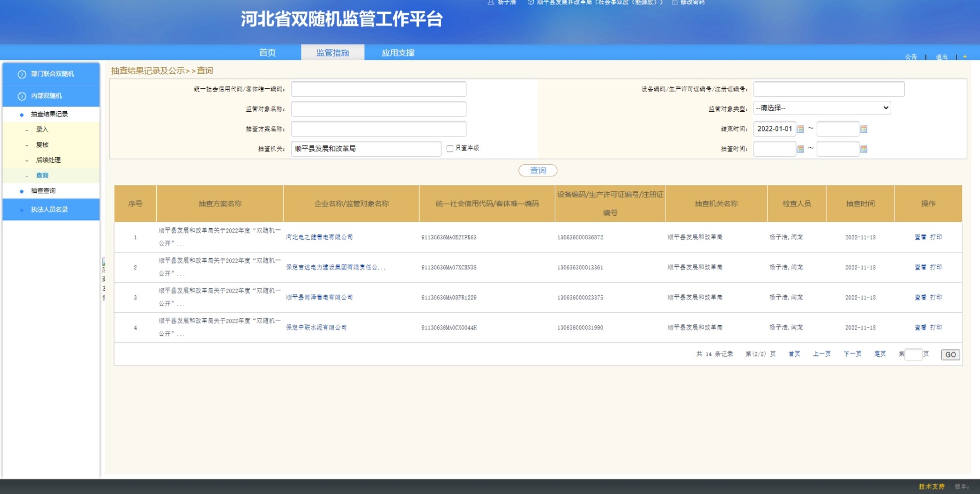Expand the 部门联合双随机 sidebar section

(x=51, y=74)
